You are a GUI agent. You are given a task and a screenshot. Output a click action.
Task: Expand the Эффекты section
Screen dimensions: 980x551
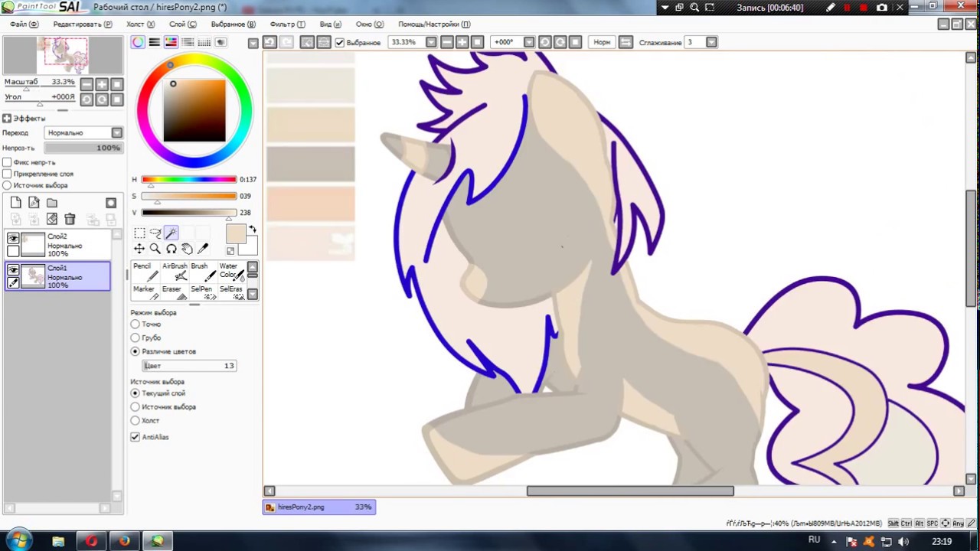click(x=6, y=119)
